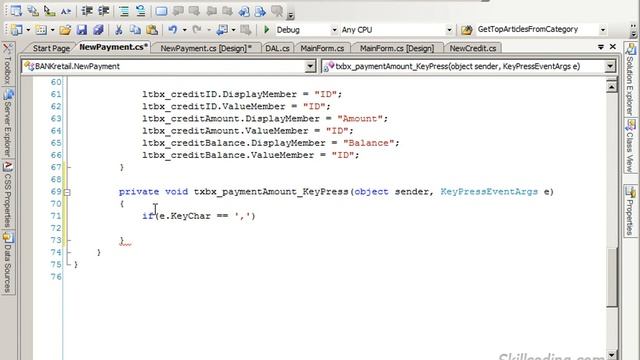Viewport: 640px width, 360px height.
Task: Open the DAL.cs tab
Action: (277, 48)
